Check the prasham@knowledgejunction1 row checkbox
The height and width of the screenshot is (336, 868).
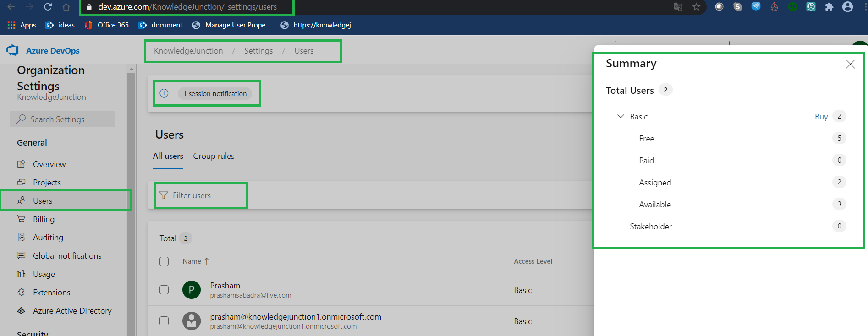[x=164, y=321]
